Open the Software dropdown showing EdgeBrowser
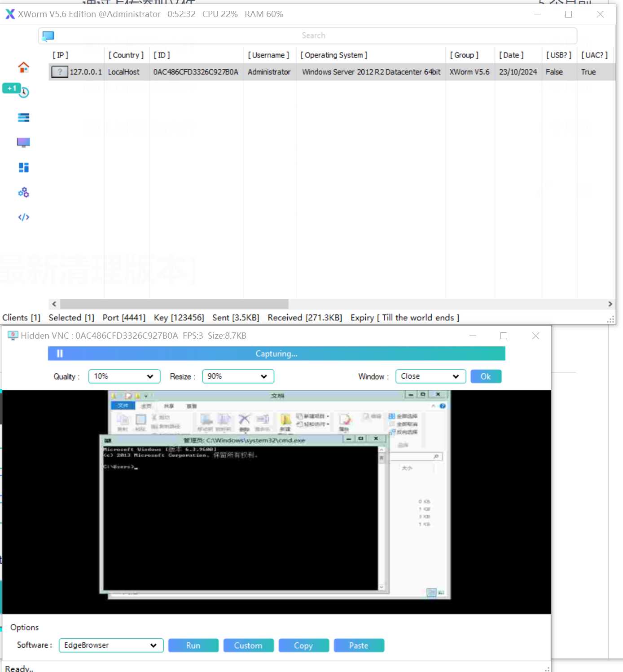Image resolution: width=623 pixels, height=672 pixels. tap(111, 645)
